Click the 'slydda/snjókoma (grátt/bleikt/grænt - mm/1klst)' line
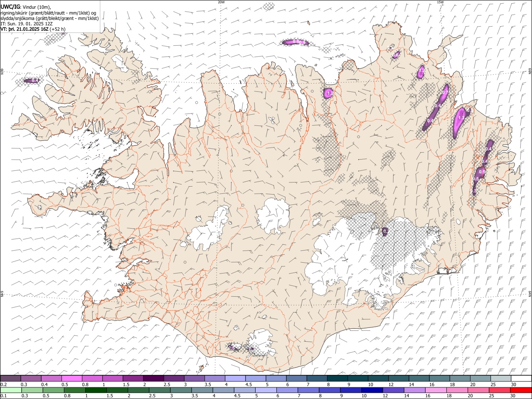The width and height of the screenshot is (532, 399). coord(49,18)
